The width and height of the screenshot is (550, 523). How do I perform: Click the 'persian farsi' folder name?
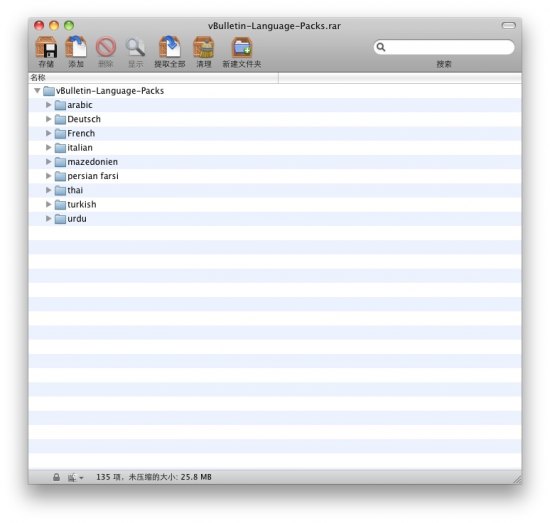(93, 176)
